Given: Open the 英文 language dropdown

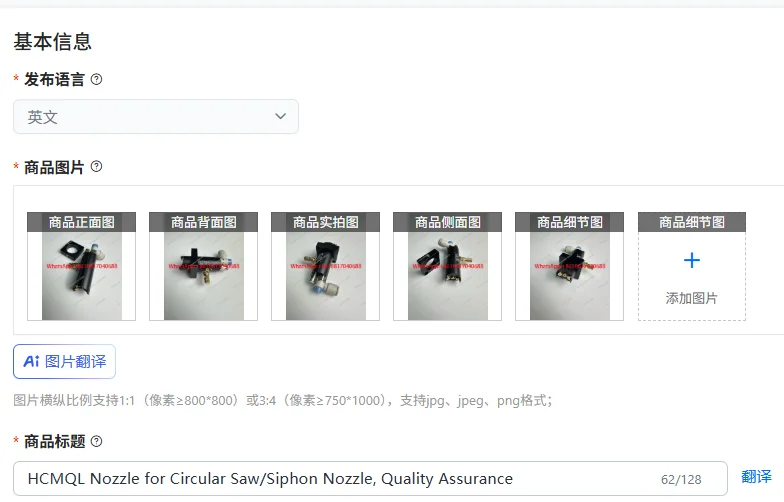Looking at the screenshot, I should tap(156, 116).
